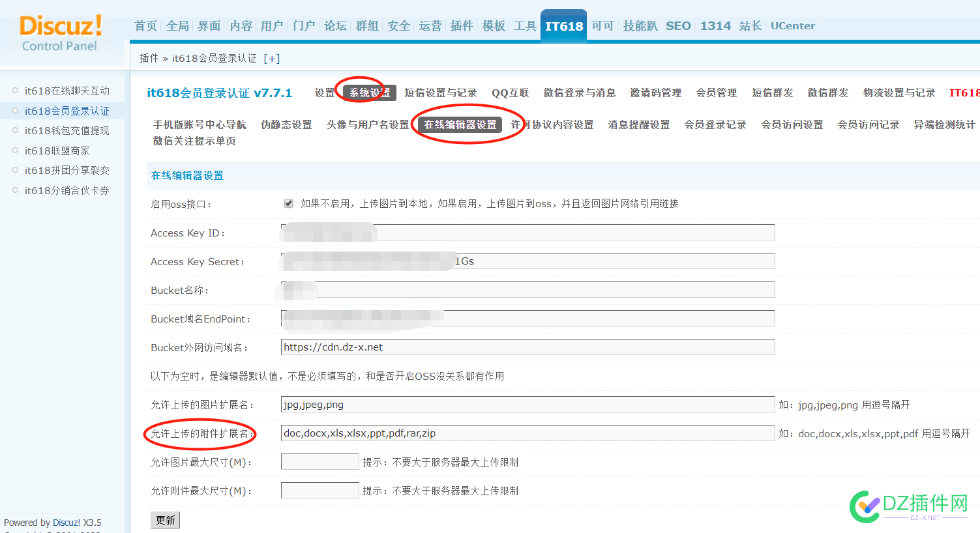Switch to the 系统设置 tab
Viewport: 980px width, 533px height.
click(x=370, y=93)
